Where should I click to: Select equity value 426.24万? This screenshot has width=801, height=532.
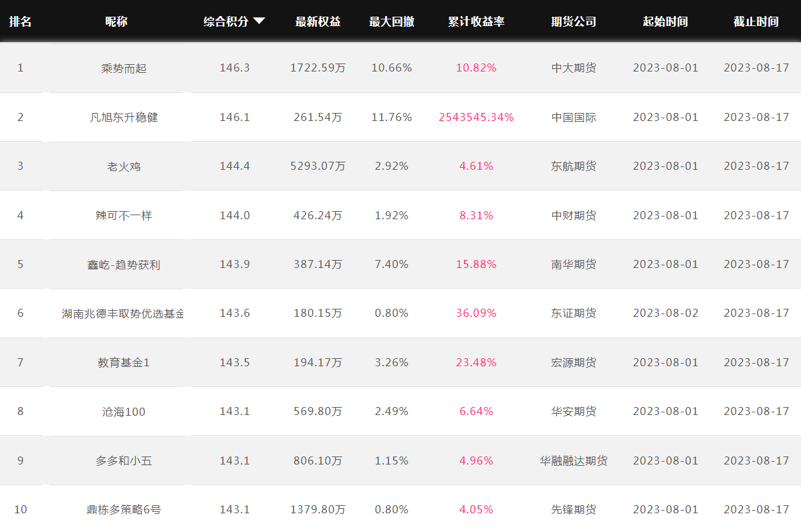[x=318, y=215]
